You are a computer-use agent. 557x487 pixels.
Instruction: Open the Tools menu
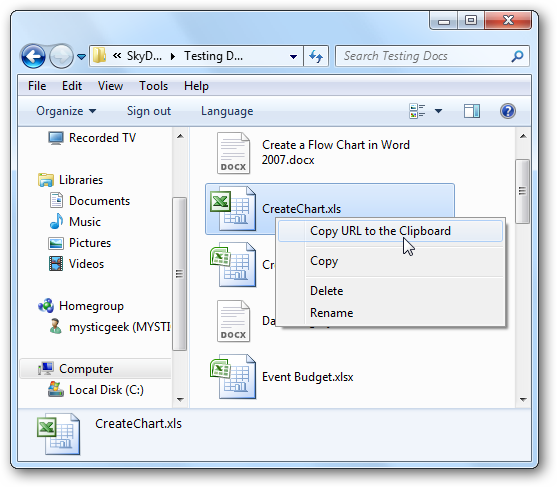[153, 86]
